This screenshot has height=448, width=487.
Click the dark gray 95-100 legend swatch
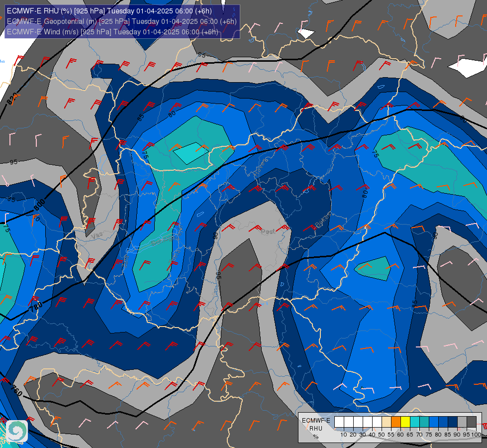coord(472,422)
